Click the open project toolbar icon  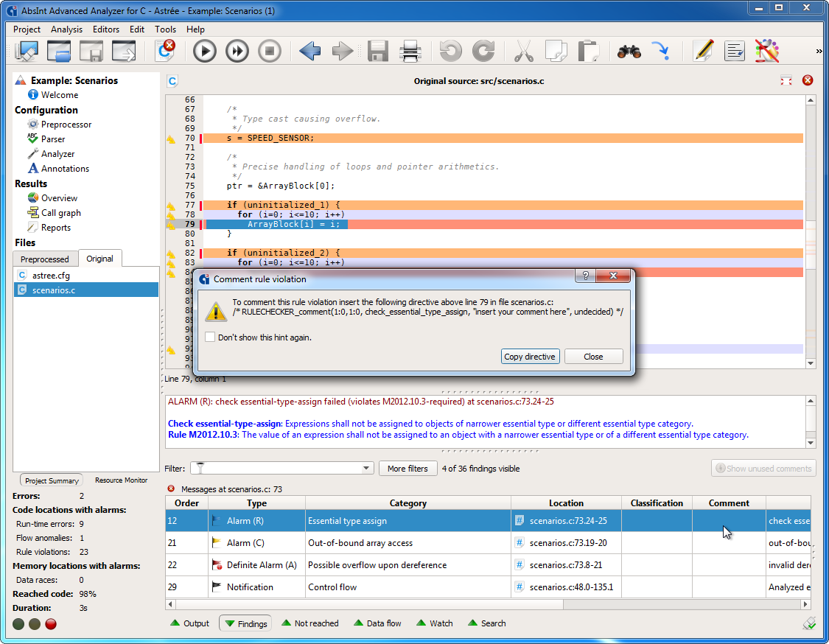pyautogui.click(x=59, y=52)
